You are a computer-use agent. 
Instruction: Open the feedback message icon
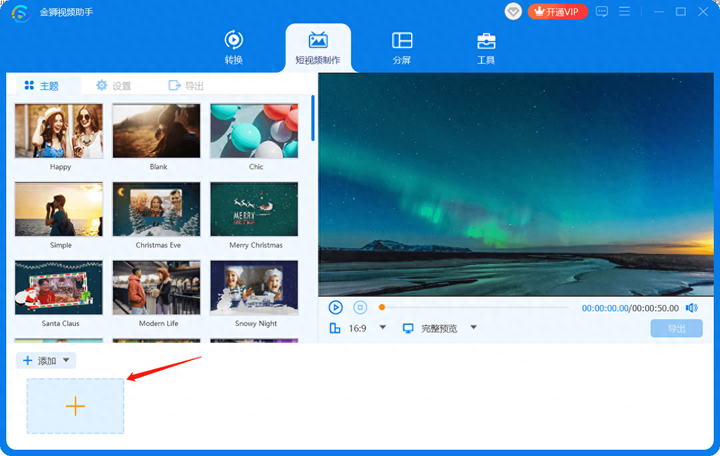pos(602,11)
